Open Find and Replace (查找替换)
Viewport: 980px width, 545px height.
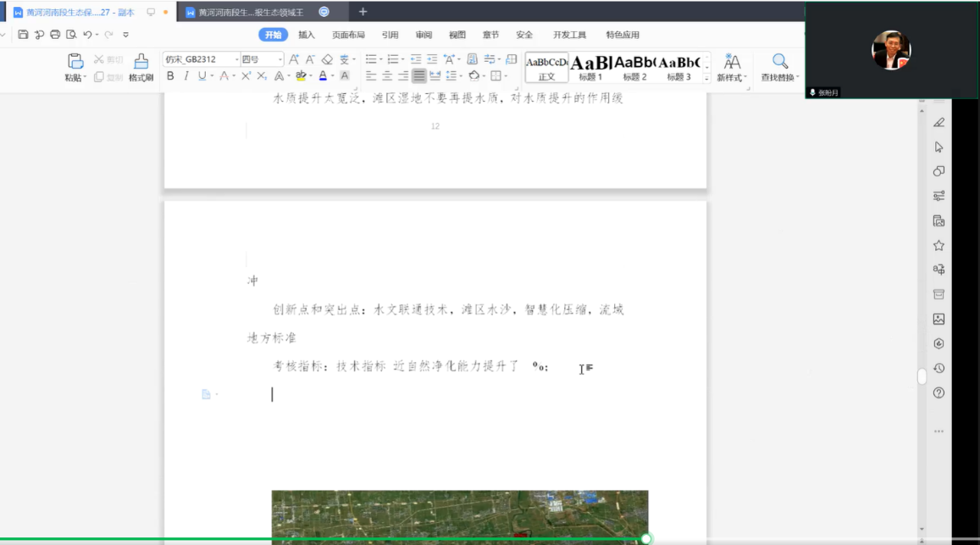click(x=779, y=62)
